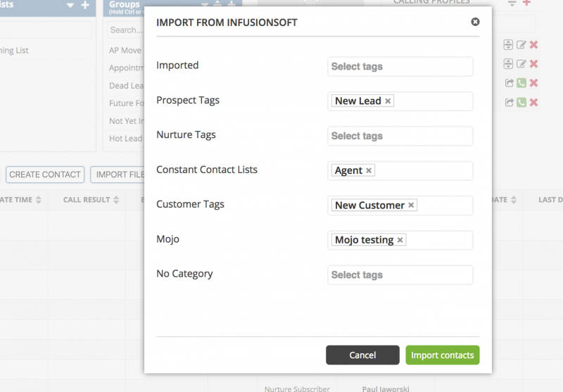Screen dimensions: 563x392
Task: Close the Import from Infusionsoft dialog
Action: [475, 22]
